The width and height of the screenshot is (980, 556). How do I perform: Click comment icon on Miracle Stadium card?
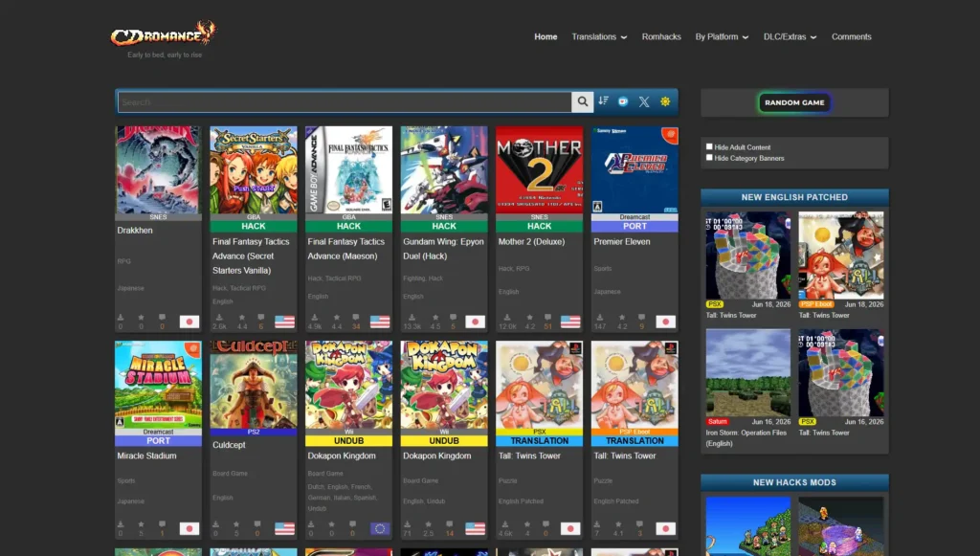tap(162, 524)
